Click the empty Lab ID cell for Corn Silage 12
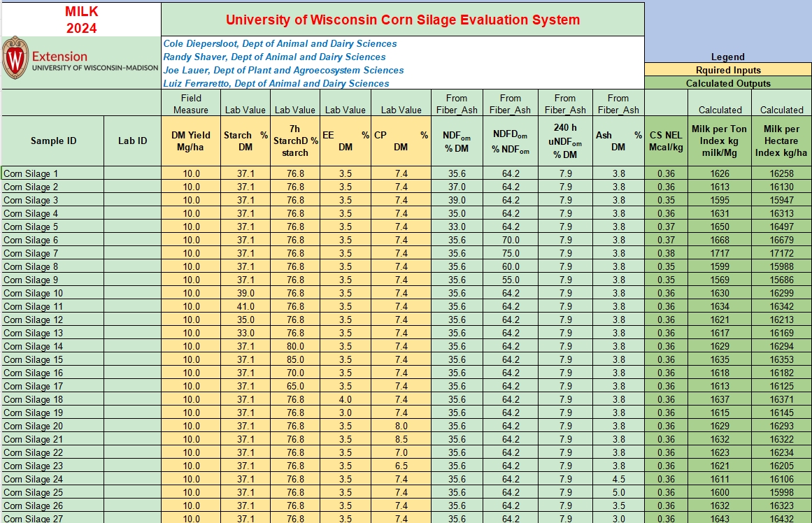The height and width of the screenshot is (523, 812). pos(133,320)
